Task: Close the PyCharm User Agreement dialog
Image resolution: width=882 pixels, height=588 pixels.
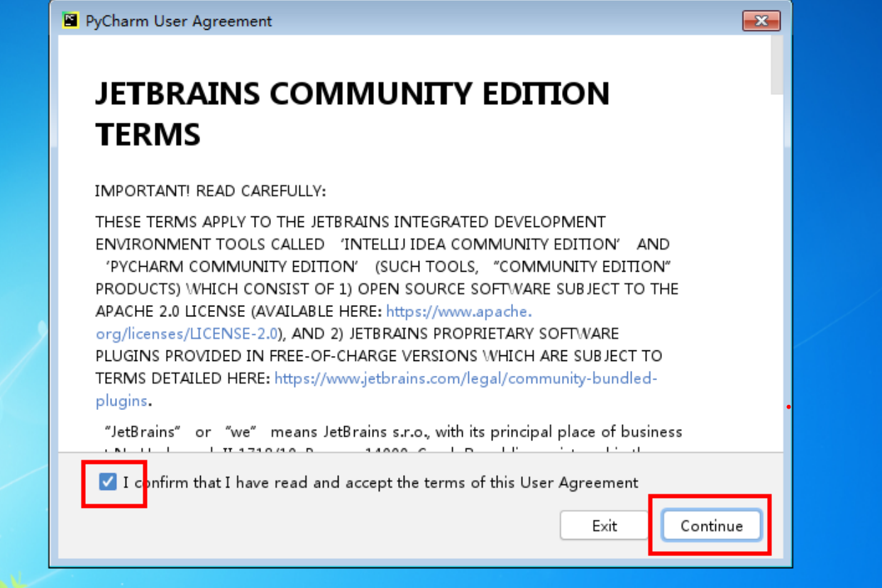Action: click(761, 21)
